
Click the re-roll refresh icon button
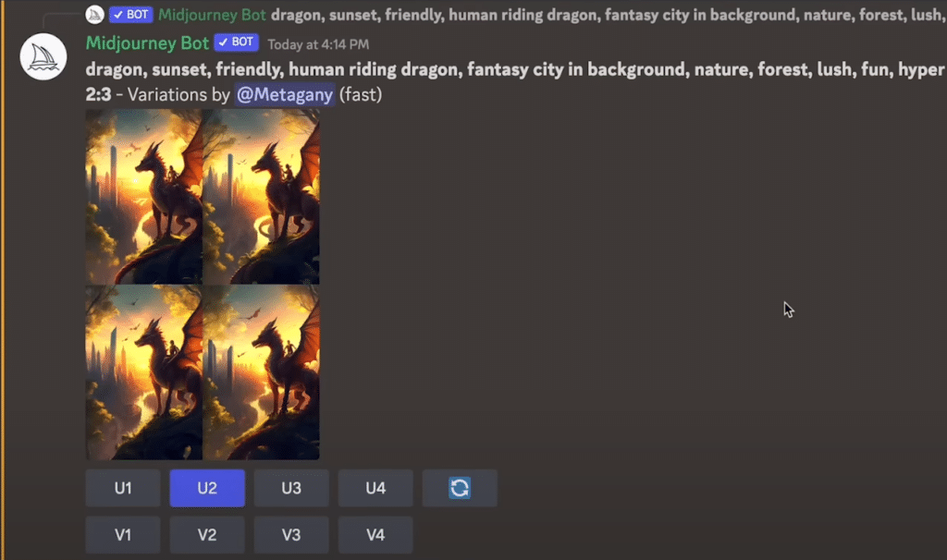click(460, 488)
